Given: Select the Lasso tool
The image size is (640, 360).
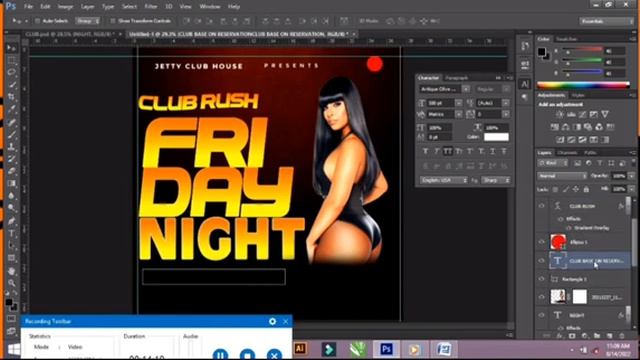Looking at the screenshot, I should (11, 73).
